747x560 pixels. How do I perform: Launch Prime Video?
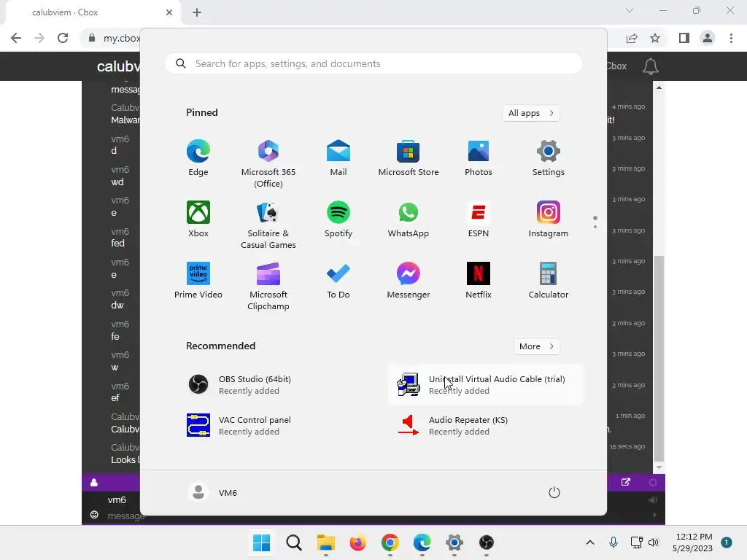198,281
